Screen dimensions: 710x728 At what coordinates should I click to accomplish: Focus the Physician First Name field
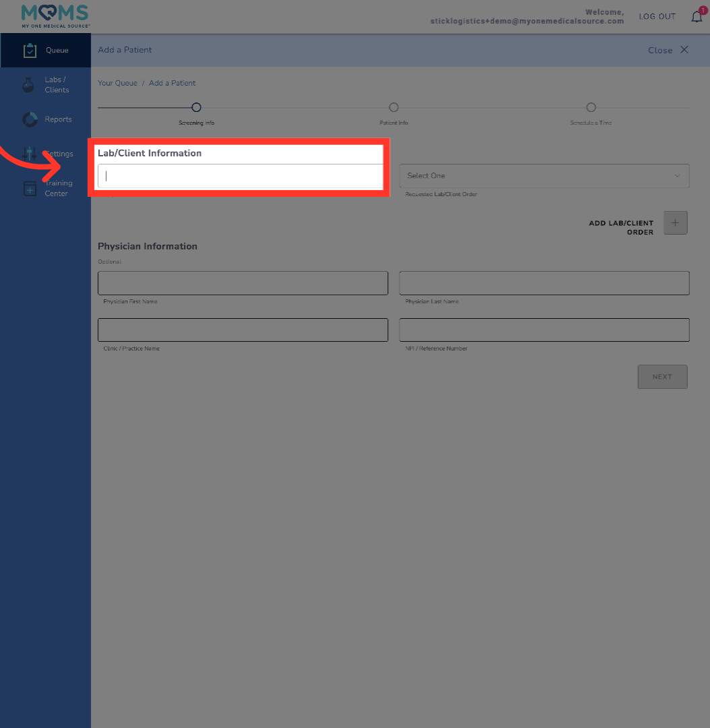pos(243,283)
